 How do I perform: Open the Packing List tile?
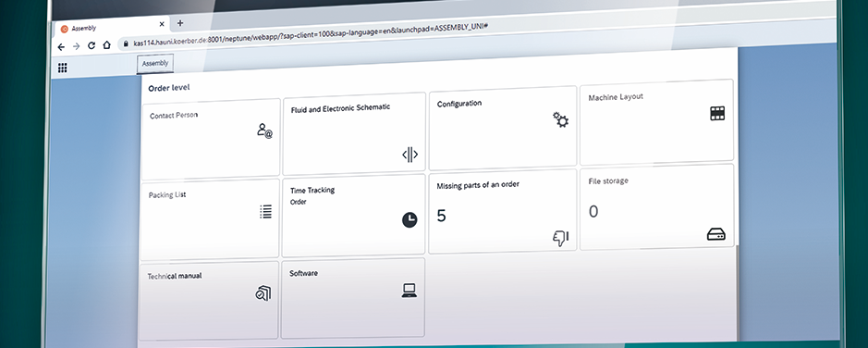point(210,219)
